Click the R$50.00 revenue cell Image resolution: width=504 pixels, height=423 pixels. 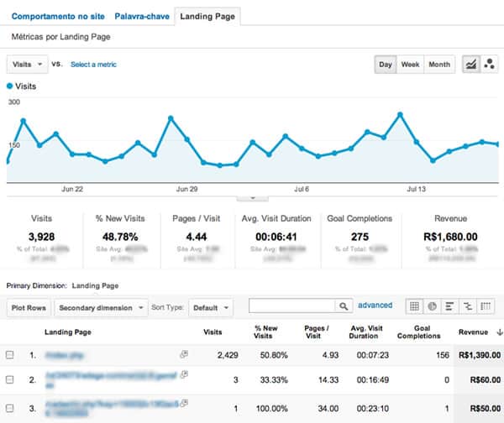[486, 408]
